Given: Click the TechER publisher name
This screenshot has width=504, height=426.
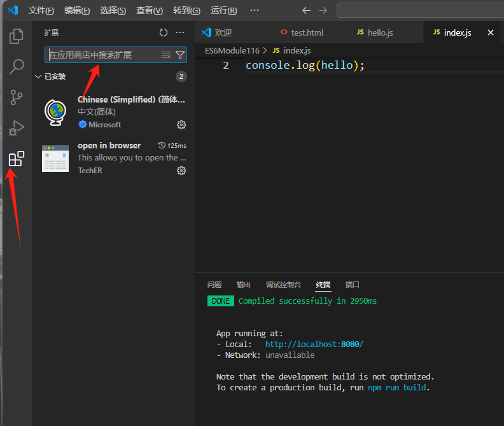Looking at the screenshot, I should (x=90, y=171).
